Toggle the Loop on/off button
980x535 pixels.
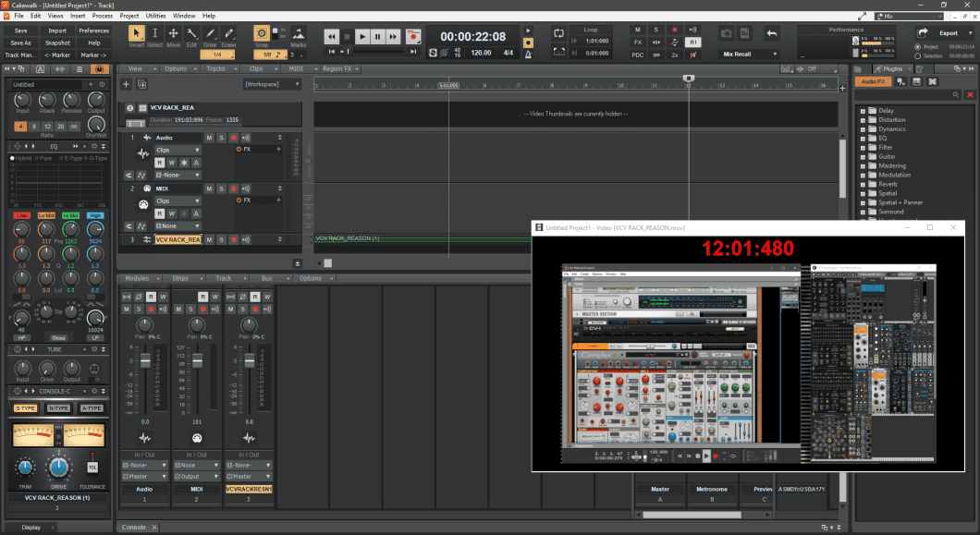point(559,32)
